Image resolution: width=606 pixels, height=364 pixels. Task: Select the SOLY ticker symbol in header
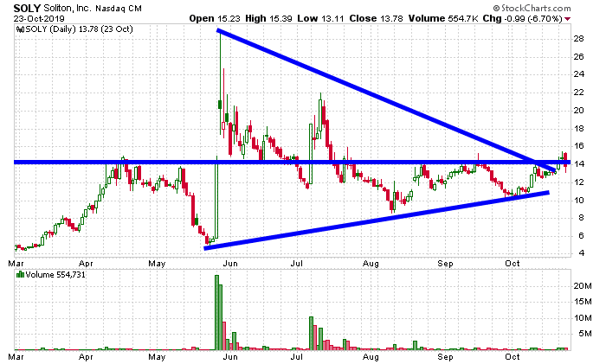pos(27,8)
